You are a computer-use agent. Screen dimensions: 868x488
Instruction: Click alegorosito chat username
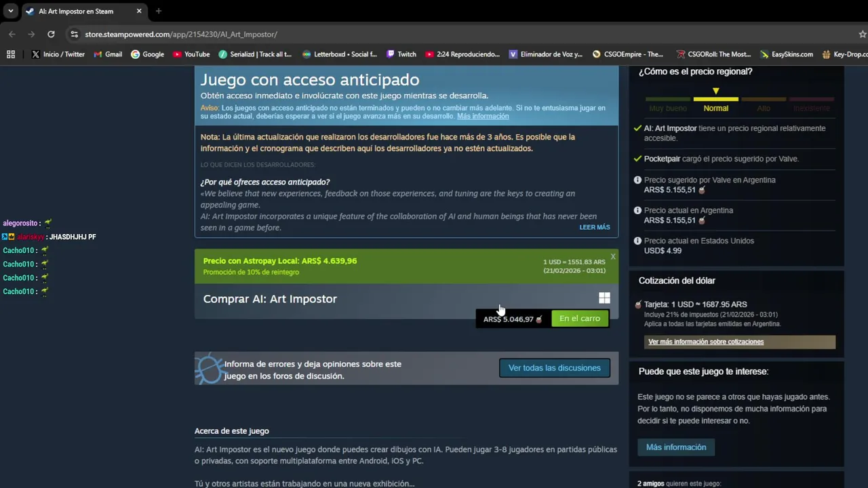pyautogui.click(x=20, y=223)
